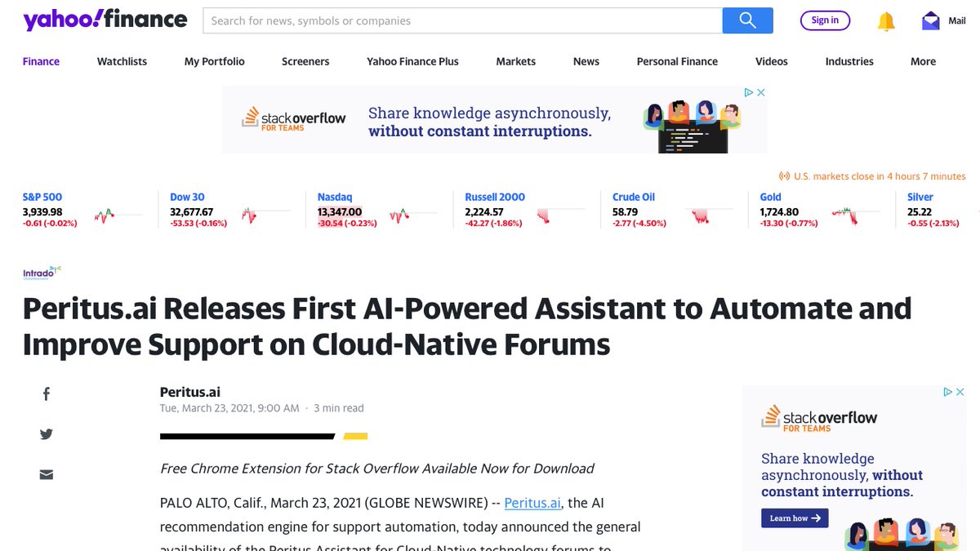Open the Gold quote link
980x551 pixels.
pyautogui.click(x=771, y=197)
